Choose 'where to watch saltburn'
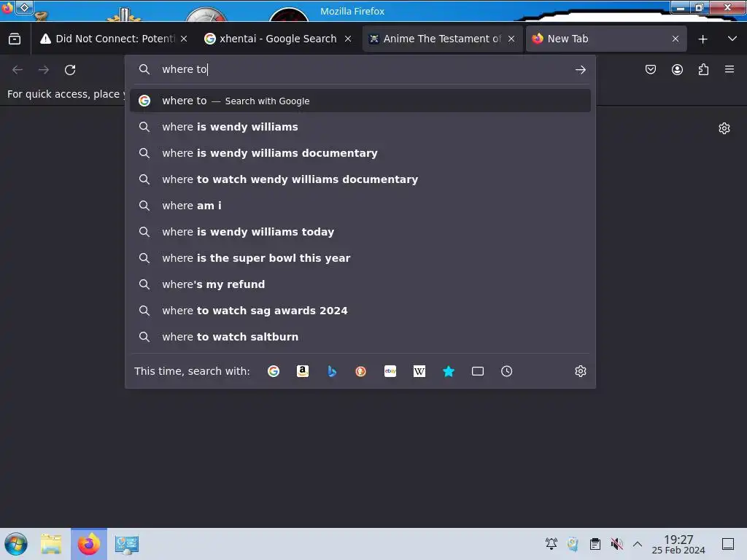This screenshot has height=560, width=747. (360, 337)
